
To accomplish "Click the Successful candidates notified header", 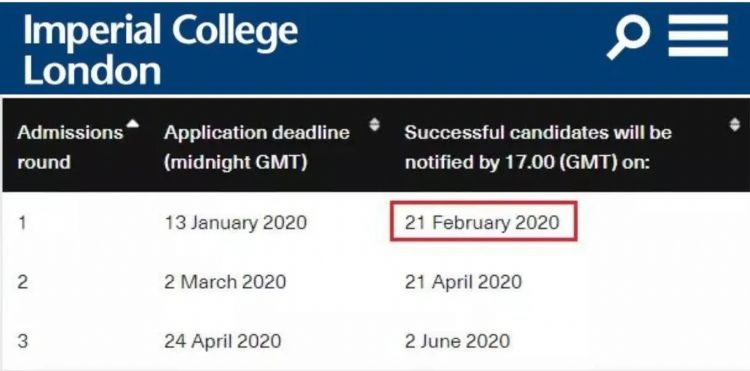I will pyautogui.click(x=538, y=147).
